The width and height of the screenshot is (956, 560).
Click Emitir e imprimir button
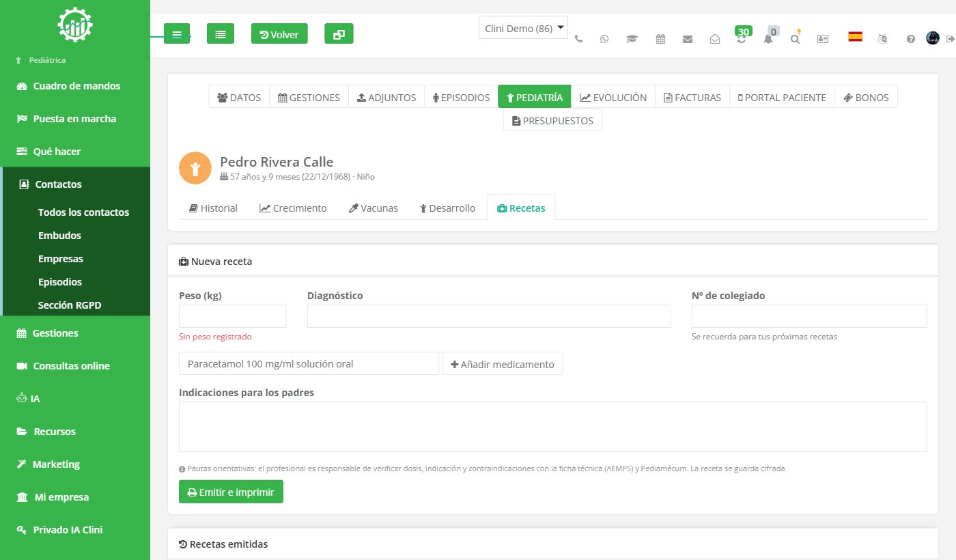(x=231, y=492)
